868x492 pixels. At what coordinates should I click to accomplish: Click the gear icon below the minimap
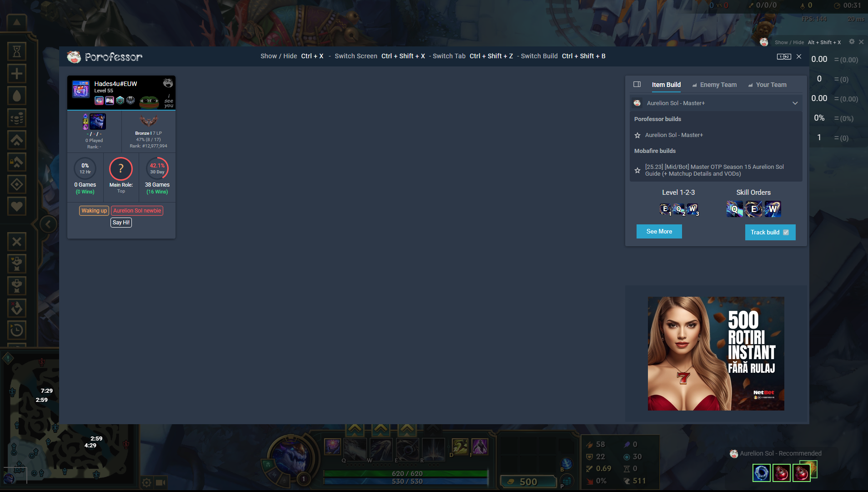146,482
